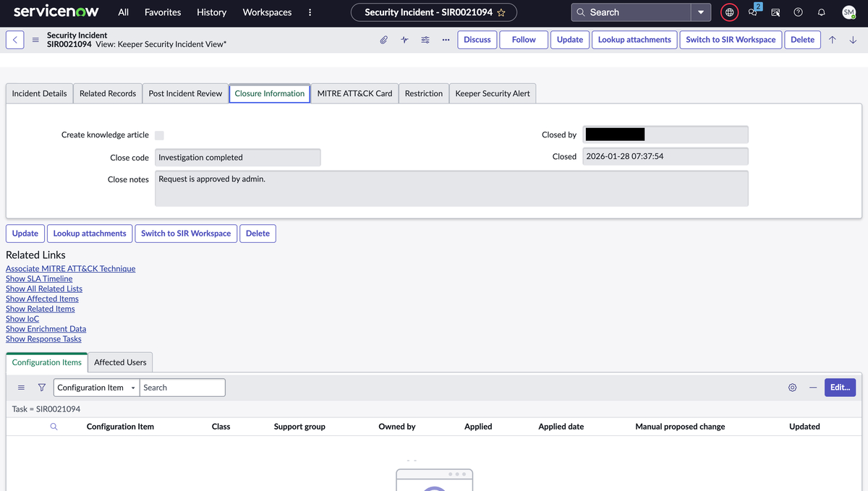Open the Show SLA Timeline link

[x=39, y=278]
